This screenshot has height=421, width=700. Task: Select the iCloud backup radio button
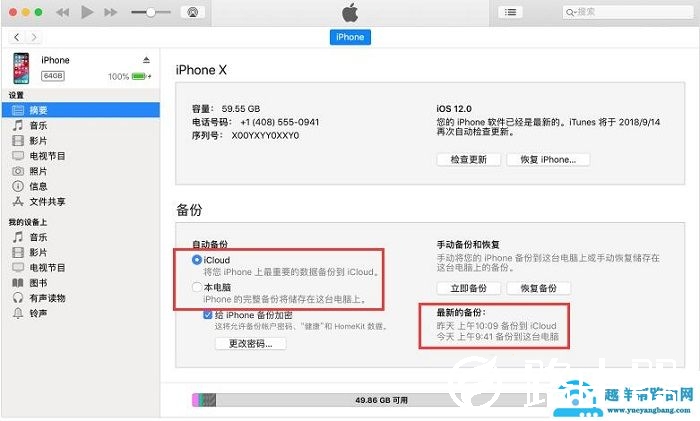[196, 259]
